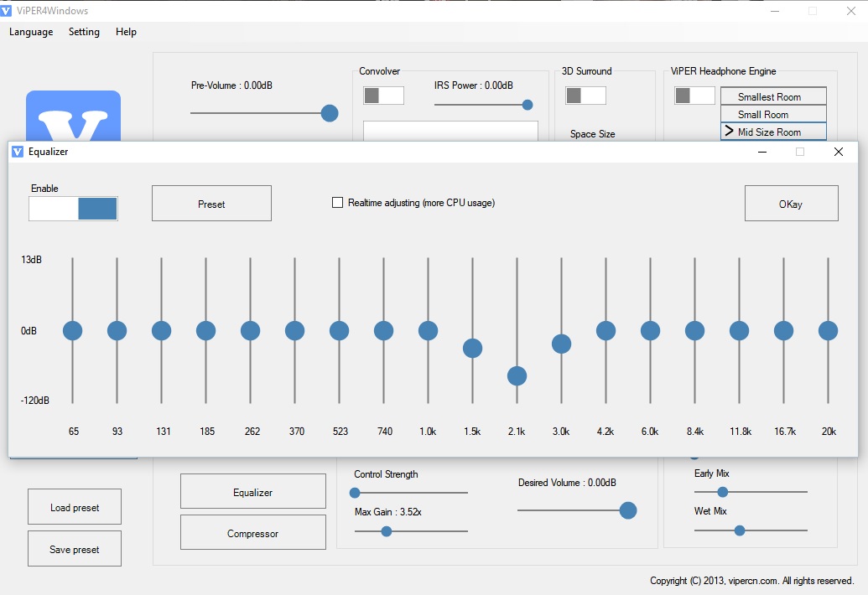Image resolution: width=868 pixels, height=595 pixels.
Task: Minimize the main ViPER4Windows window
Action: [x=775, y=11]
